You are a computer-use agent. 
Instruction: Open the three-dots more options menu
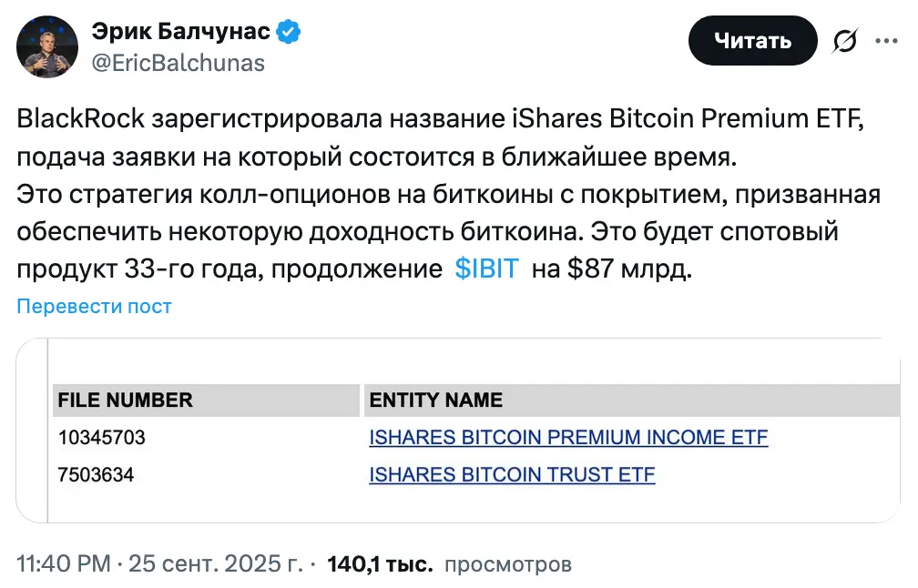click(887, 41)
